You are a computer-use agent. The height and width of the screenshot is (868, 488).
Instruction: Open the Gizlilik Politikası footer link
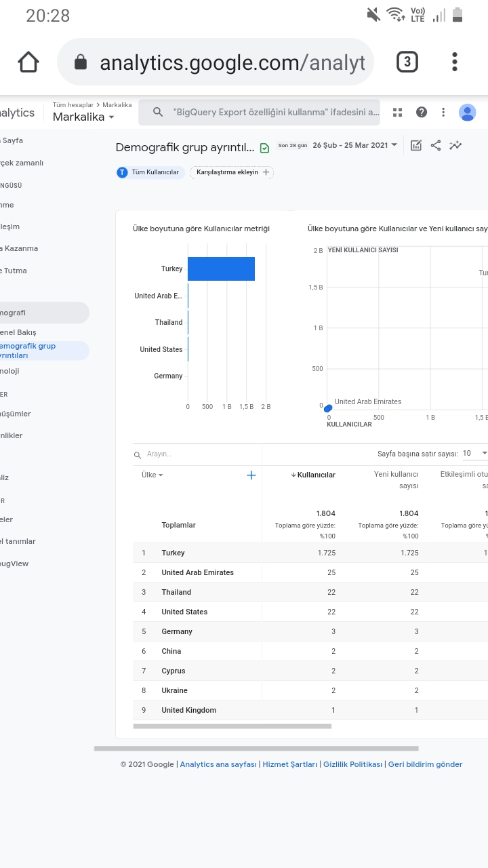[352, 764]
